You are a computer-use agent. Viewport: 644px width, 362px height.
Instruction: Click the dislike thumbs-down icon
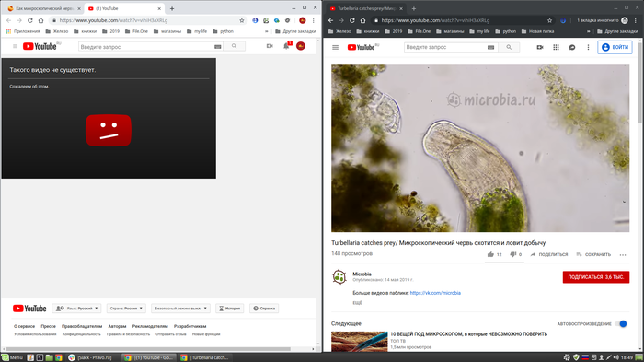[512, 254]
